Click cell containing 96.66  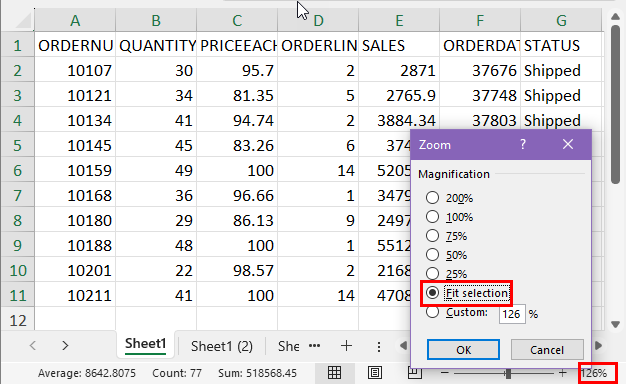[237, 196]
